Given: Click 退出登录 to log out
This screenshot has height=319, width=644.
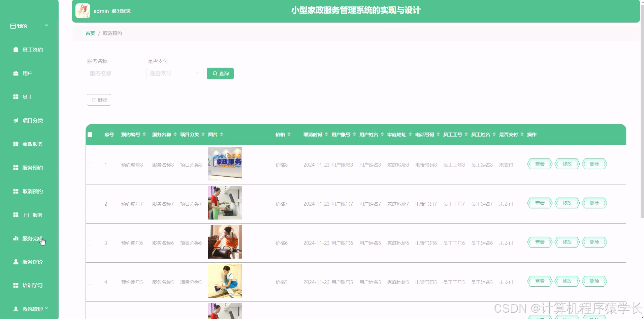Looking at the screenshot, I should (x=121, y=11).
